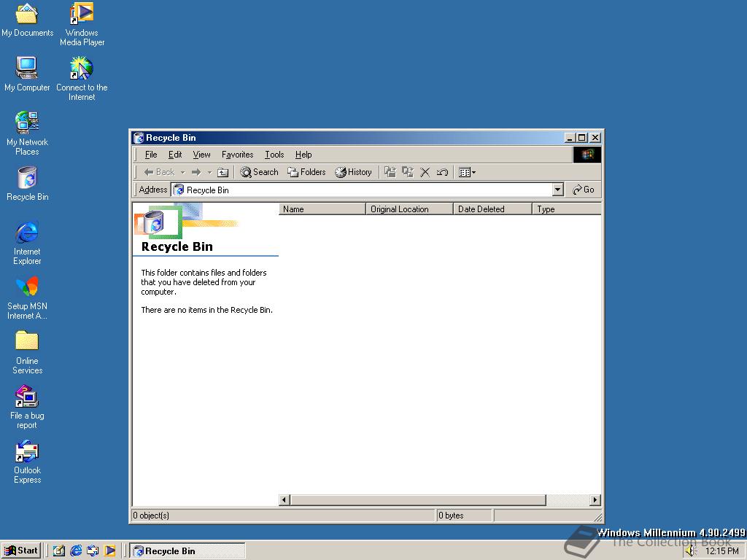The width and height of the screenshot is (747, 560).
Task: Launch Media Player from quick launch
Action: (109, 551)
